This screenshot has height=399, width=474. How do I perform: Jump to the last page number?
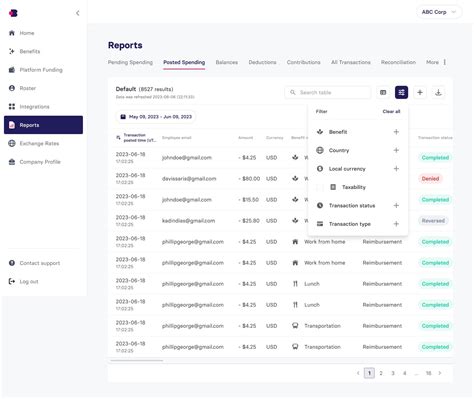[428, 373]
